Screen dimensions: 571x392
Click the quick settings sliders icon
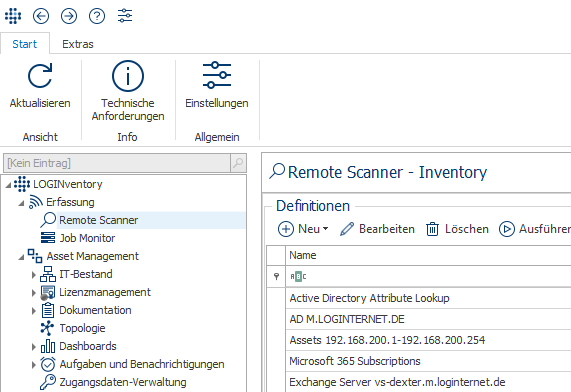125,16
